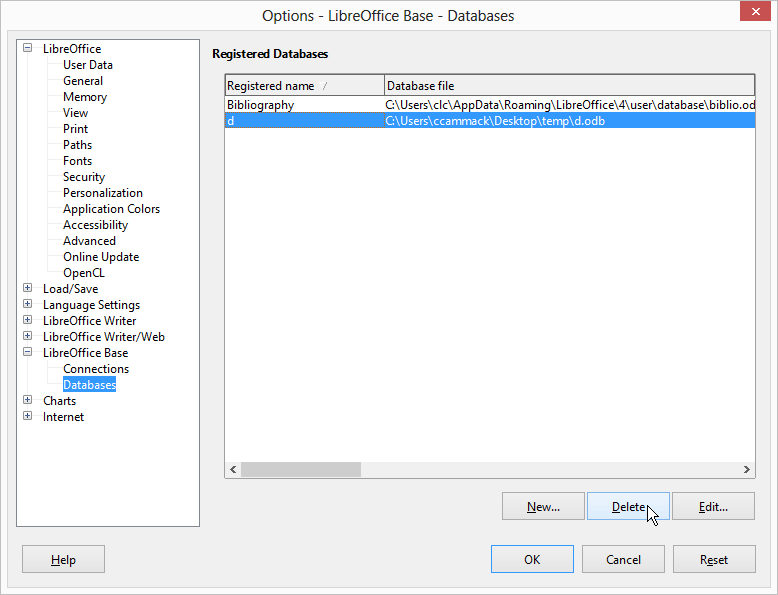The image size is (778, 595).
Task: Select the LibreOffice Writer/Web label
Action: tap(104, 337)
